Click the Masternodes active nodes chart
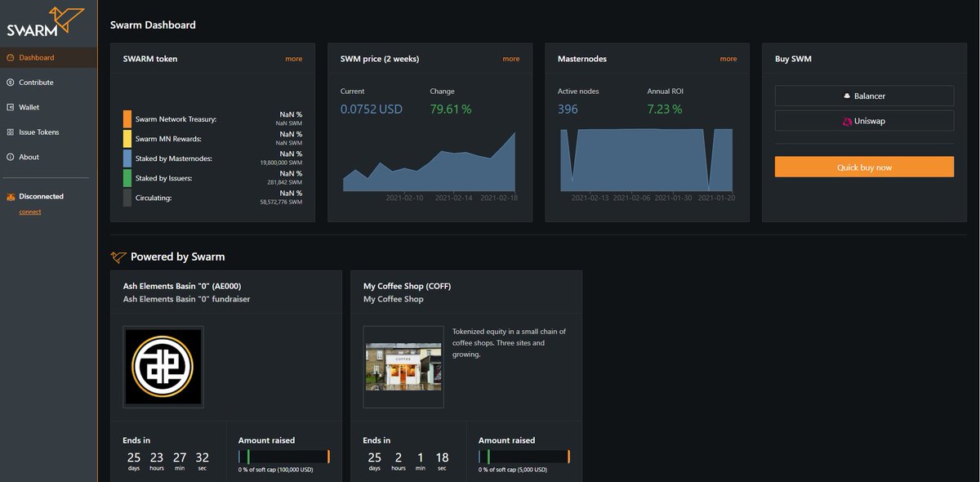 [646, 159]
